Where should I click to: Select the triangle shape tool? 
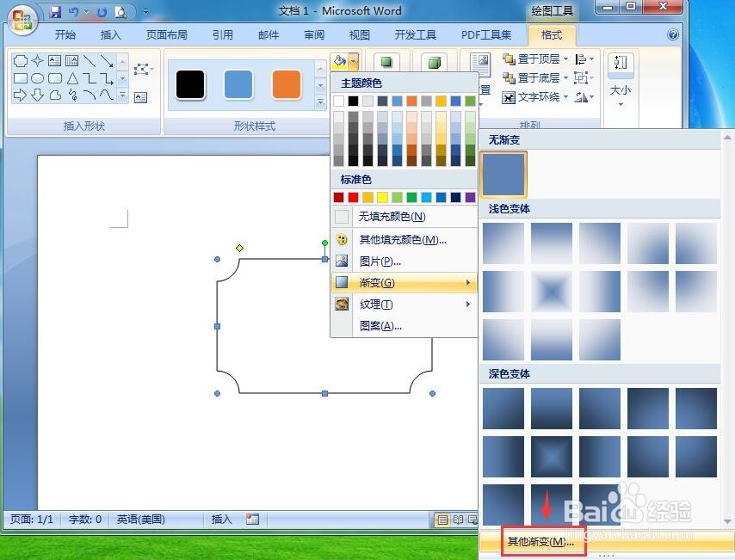tap(73, 77)
